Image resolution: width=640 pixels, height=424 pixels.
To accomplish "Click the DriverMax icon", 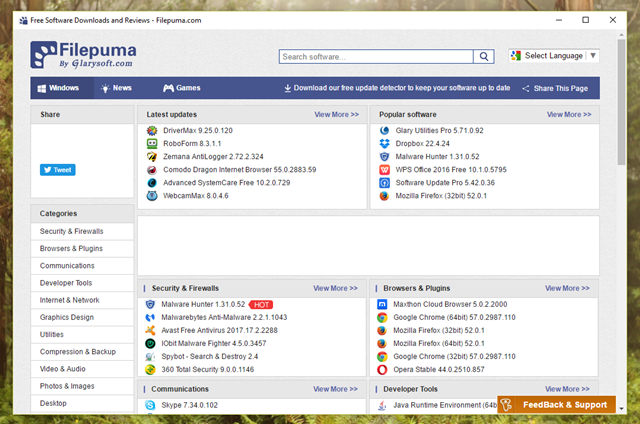I will pos(152,131).
